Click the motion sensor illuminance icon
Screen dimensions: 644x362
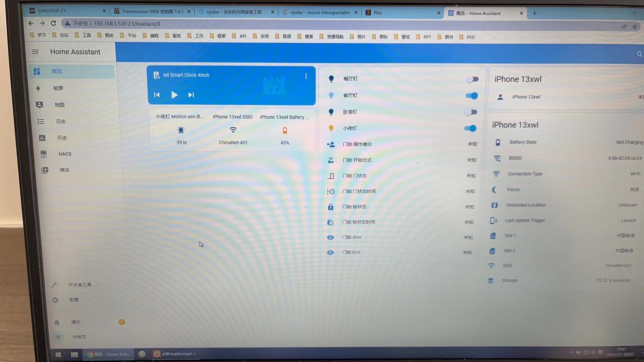(x=181, y=130)
